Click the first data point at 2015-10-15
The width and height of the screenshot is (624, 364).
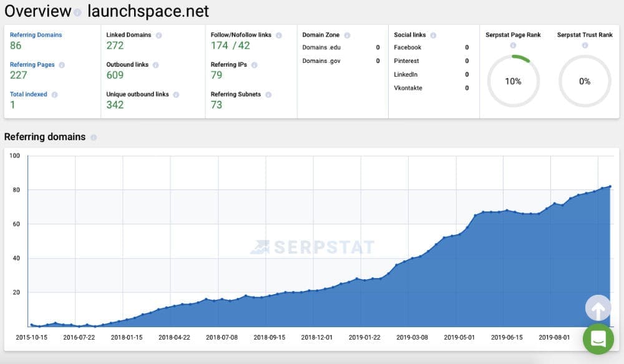(31, 325)
